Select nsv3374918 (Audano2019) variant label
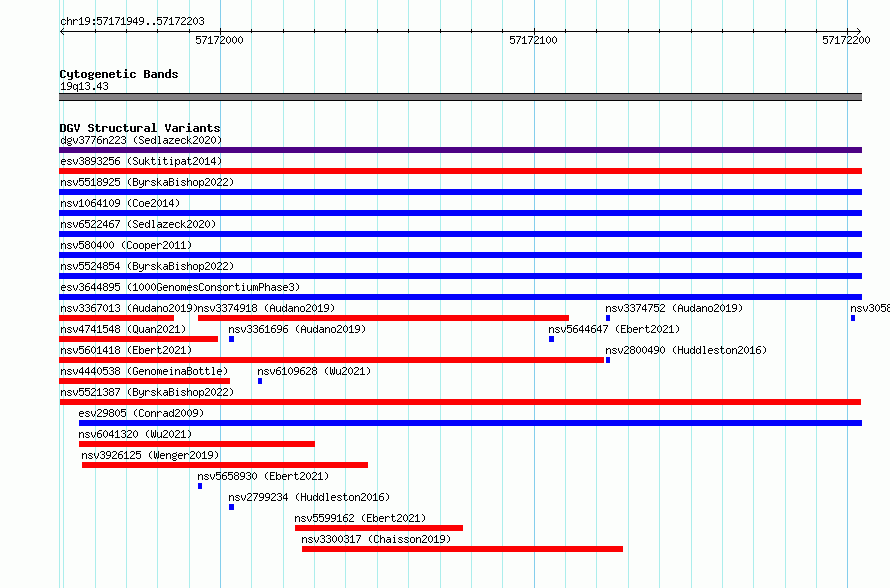This screenshot has height=588, width=890. (266, 308)
